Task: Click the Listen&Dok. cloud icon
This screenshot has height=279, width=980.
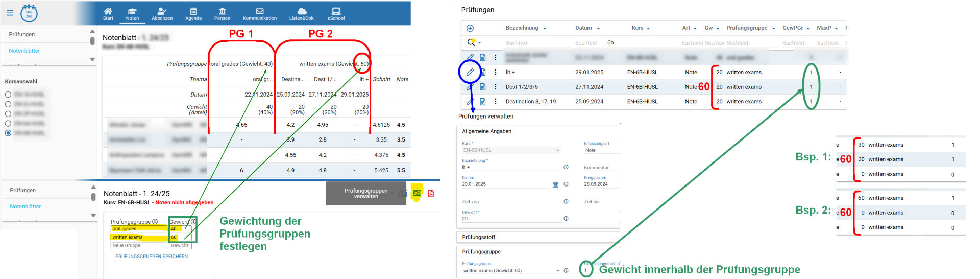Action: click(302, 14)
